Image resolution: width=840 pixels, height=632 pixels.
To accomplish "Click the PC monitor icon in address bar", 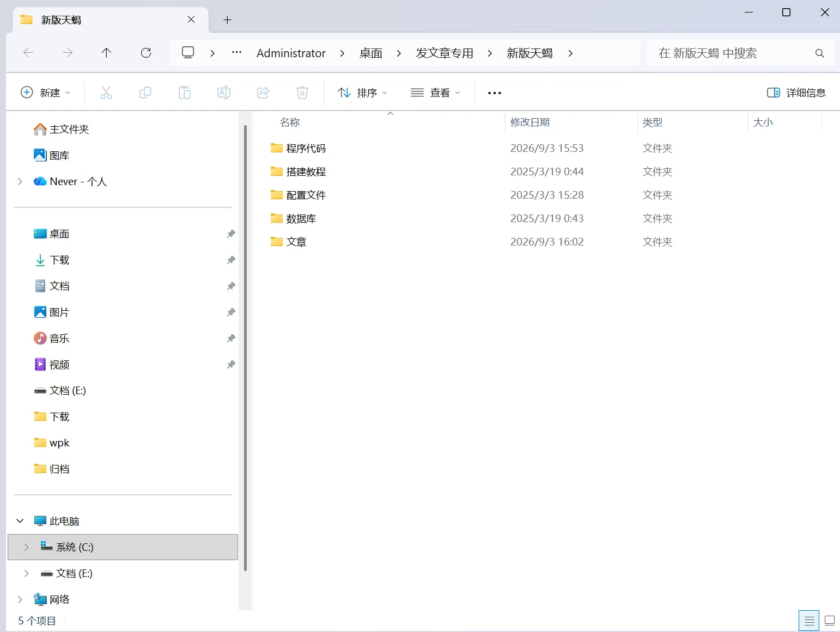I will 188,53.
